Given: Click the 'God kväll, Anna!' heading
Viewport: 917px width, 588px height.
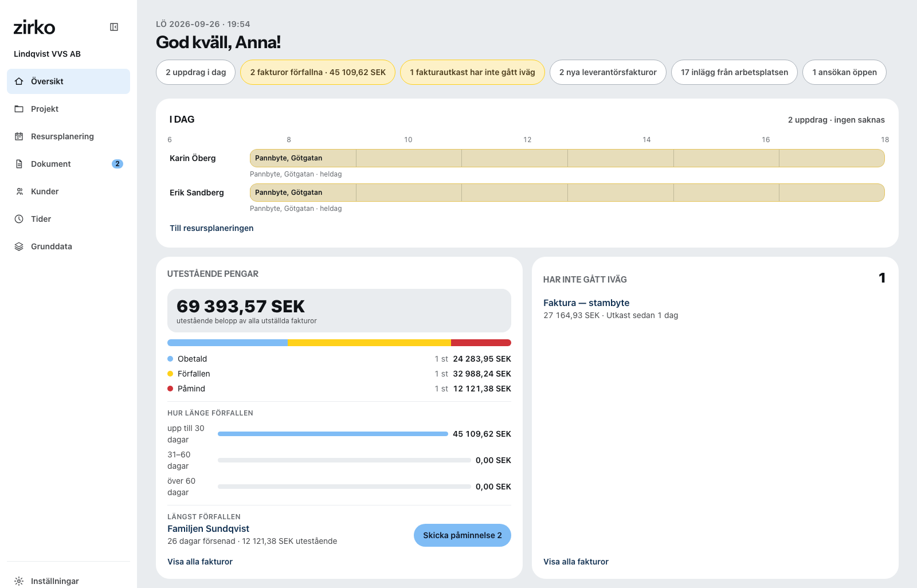Looking at the screenshot, I should [218, 42].
